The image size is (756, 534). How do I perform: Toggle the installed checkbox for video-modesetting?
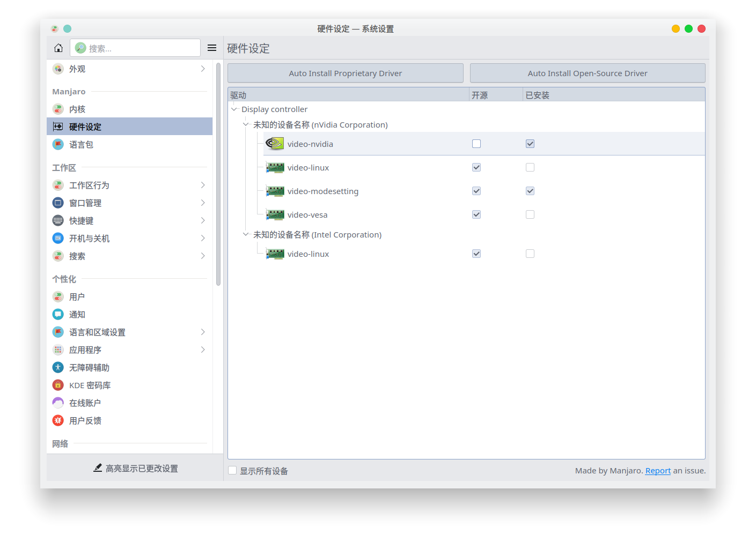click(x=530, y=191)
